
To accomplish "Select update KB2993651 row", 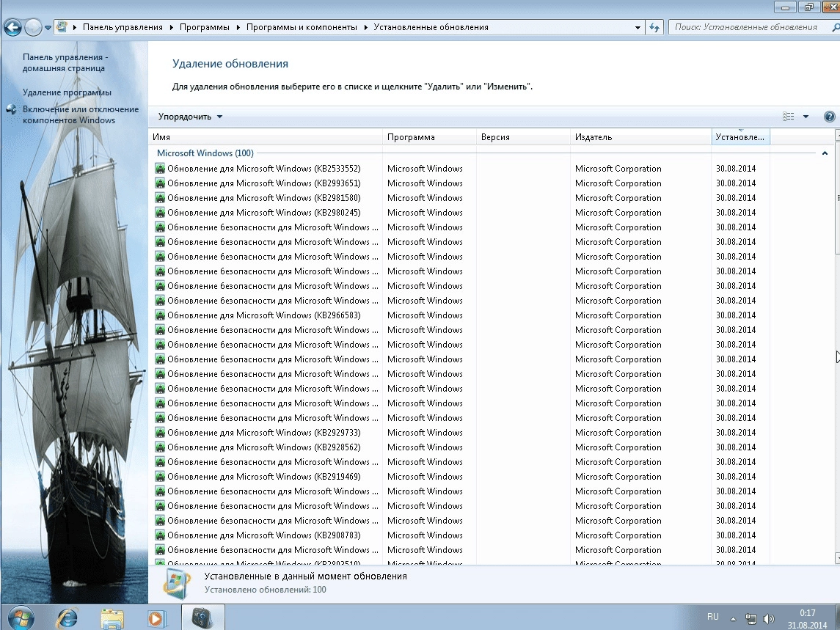I will click(461, 183).
